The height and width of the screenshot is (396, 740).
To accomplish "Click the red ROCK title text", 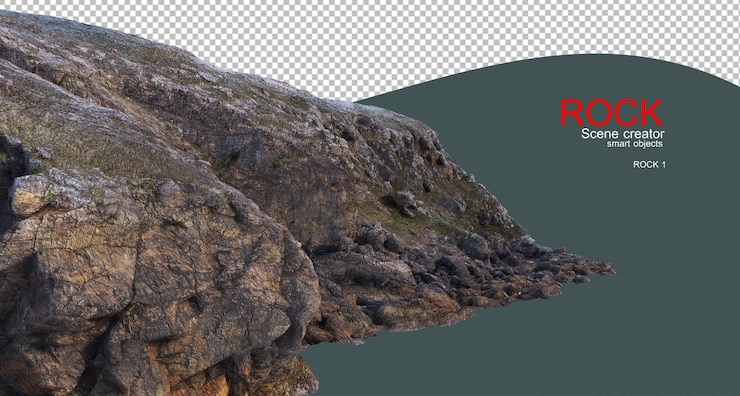I will pos(611,112).
